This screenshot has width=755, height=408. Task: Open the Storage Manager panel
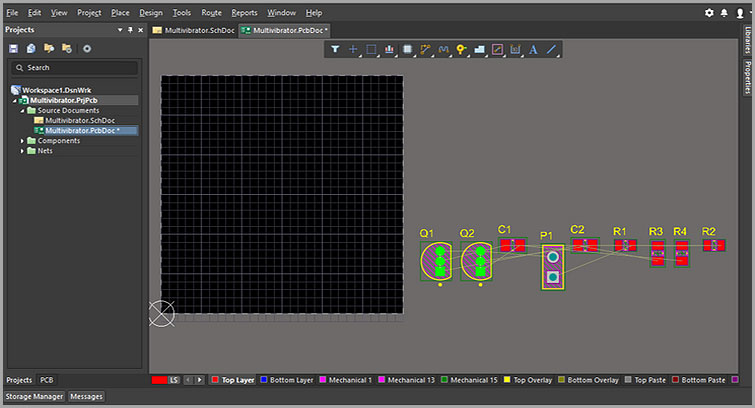coord(34,396)
